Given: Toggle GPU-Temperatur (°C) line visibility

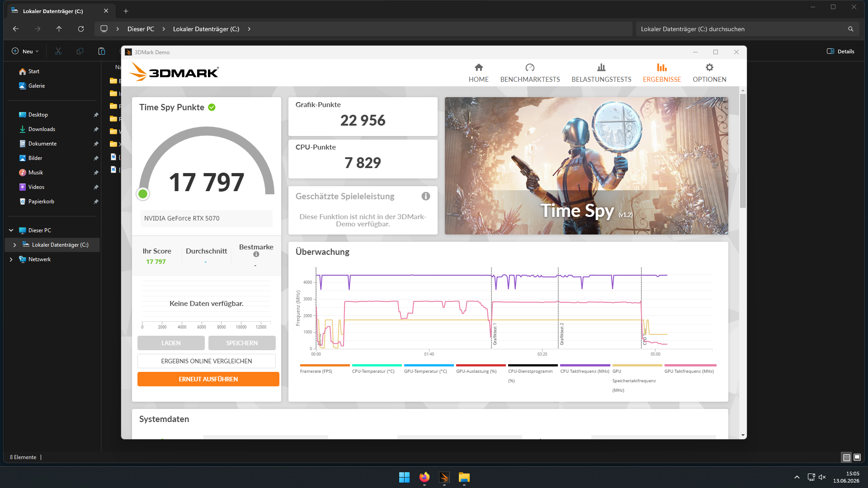Looking at the screenshot, I should (x=429, y=369).
